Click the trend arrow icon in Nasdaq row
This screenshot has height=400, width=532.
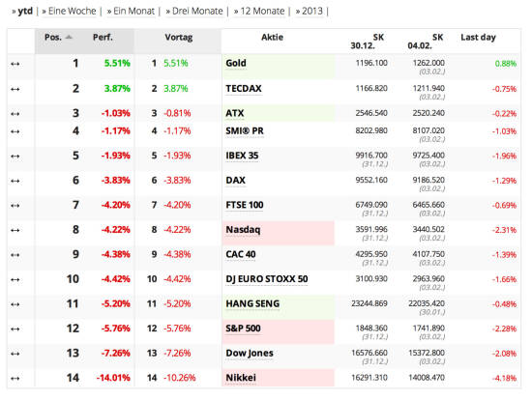15,230
